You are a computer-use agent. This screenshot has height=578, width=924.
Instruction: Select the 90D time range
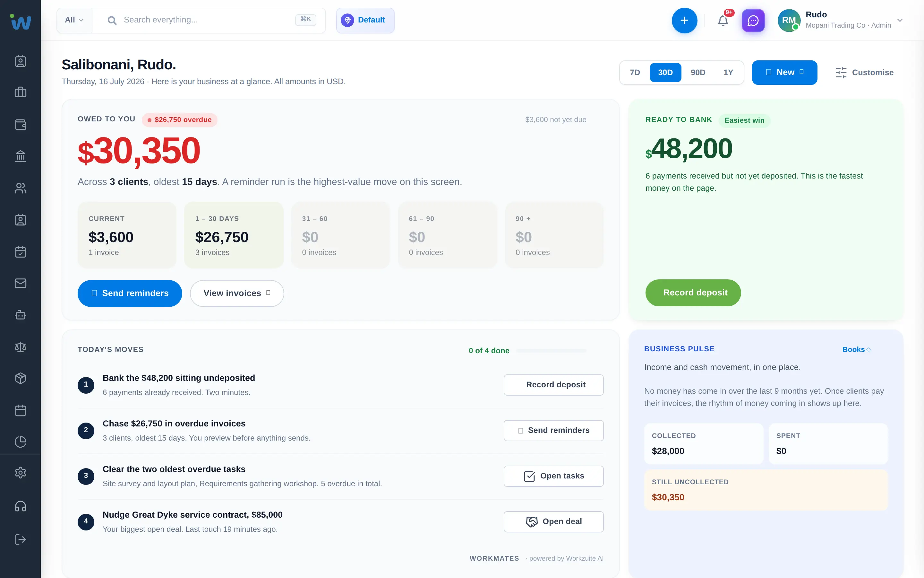click(697, 72)
